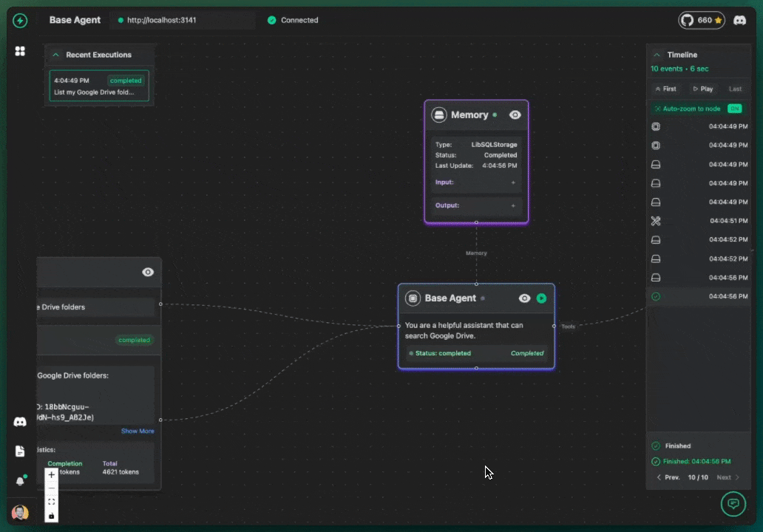The height and width of the screenshot is (532, 763).
Task: Select the checkmark event at 04:04:56 PM
Action: 699,296
